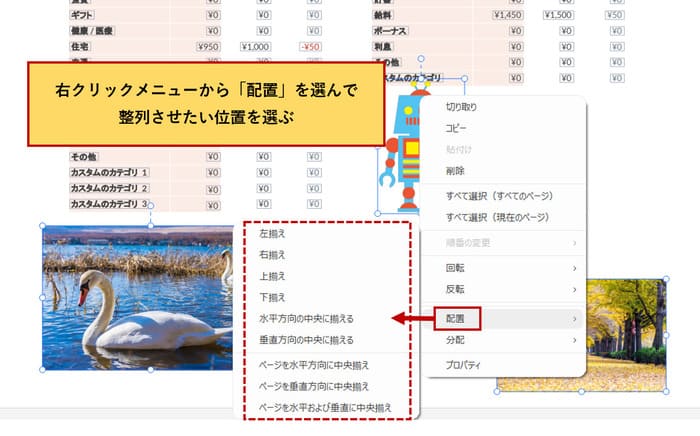Select 切り取り in the context menu
700x436 pixels.
(461, 106)
